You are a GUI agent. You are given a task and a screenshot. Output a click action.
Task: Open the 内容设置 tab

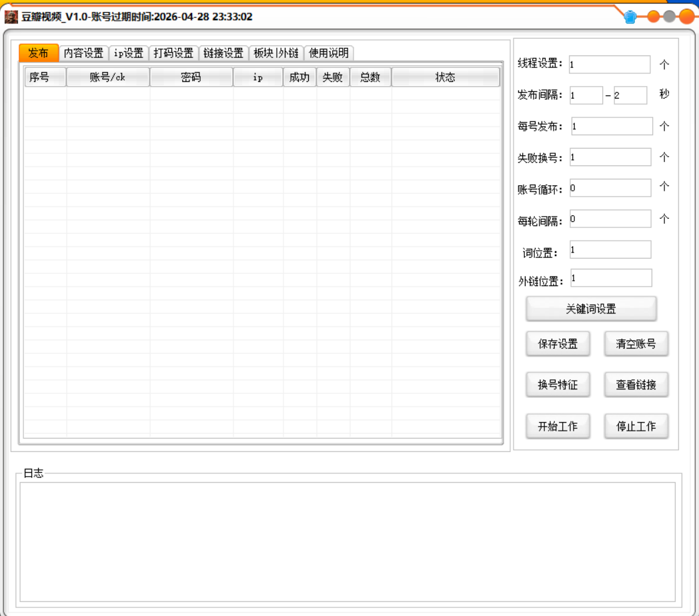[83, 53]
